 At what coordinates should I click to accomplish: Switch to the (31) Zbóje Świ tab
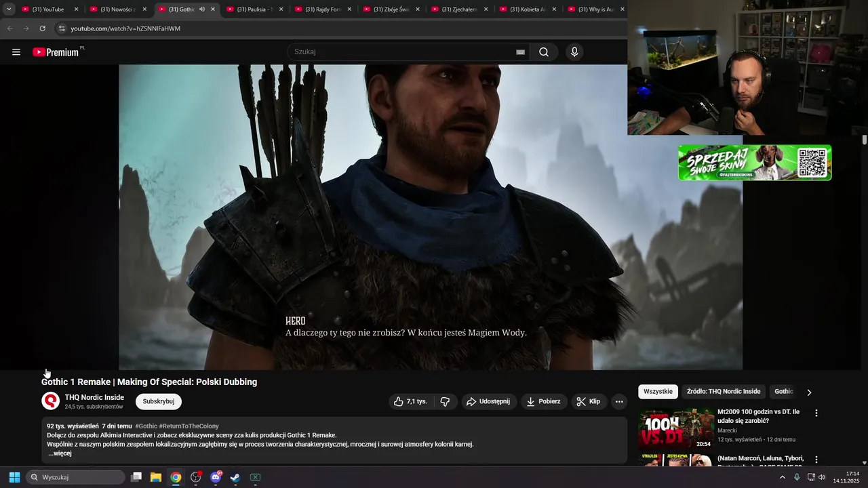391,9
